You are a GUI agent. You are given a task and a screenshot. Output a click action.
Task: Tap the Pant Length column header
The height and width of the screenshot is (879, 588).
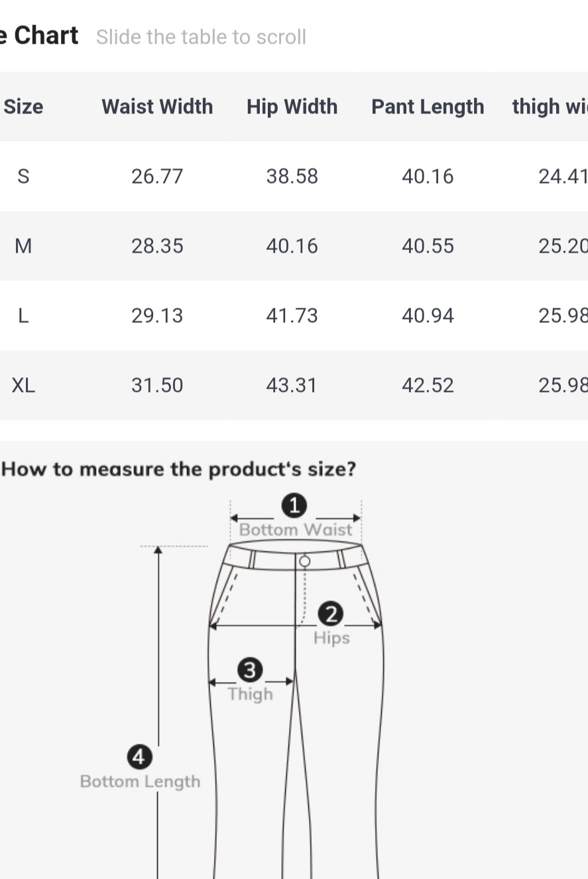[x=428, y=107]
